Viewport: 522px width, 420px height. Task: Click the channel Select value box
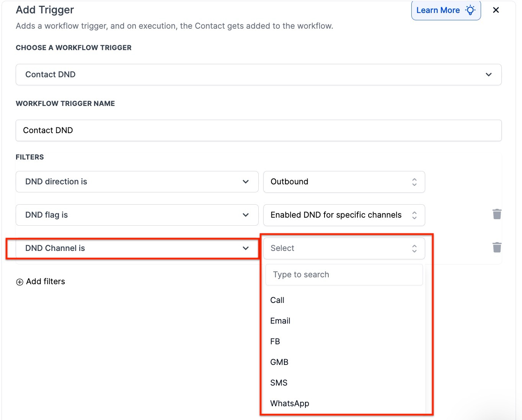click(x=344, y=248)
